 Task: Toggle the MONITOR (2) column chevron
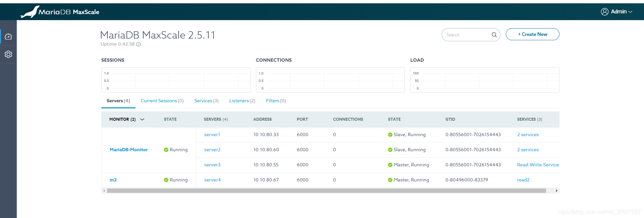pyautogui.click(x=142, y=119)
